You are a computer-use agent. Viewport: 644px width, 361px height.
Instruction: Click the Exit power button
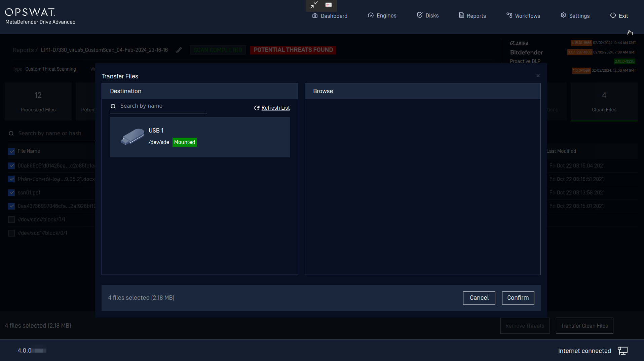click(619, 16)
